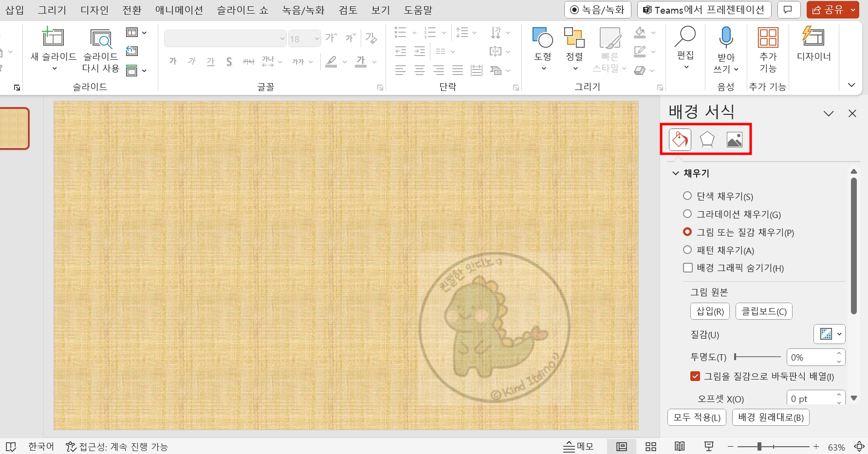Image resolution: width=868 pixels, height=454 pixels.
Task: Click Insert (삽입) picture source button
Action: pyautogui.click(x=710, y=311)
